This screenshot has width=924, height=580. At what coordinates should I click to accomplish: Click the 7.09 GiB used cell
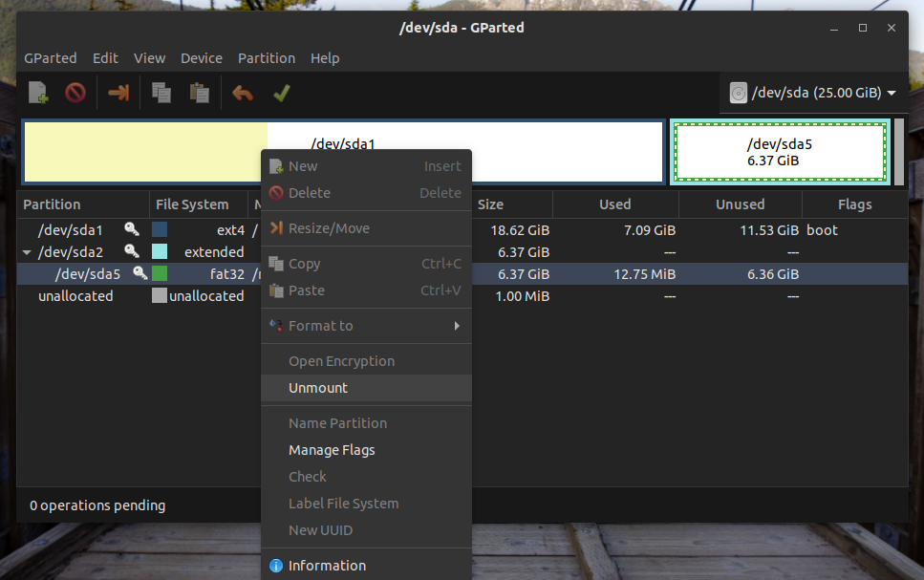[x=650, y=230]
